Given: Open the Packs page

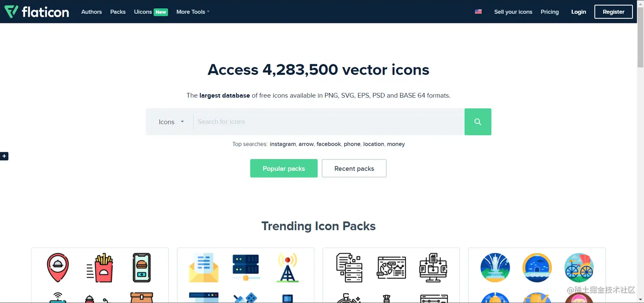Looking at the screenshot, I should coord(118,12).
